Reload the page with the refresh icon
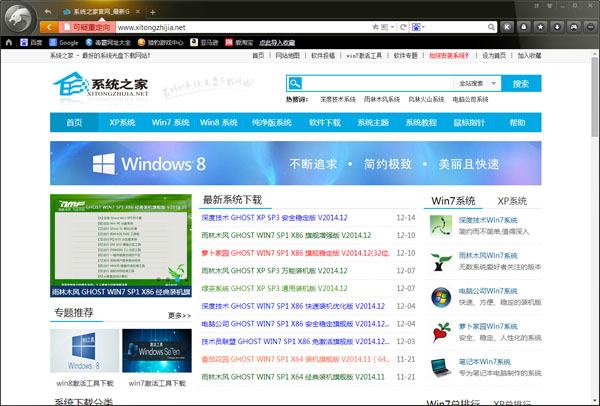 tap(403, 27)
